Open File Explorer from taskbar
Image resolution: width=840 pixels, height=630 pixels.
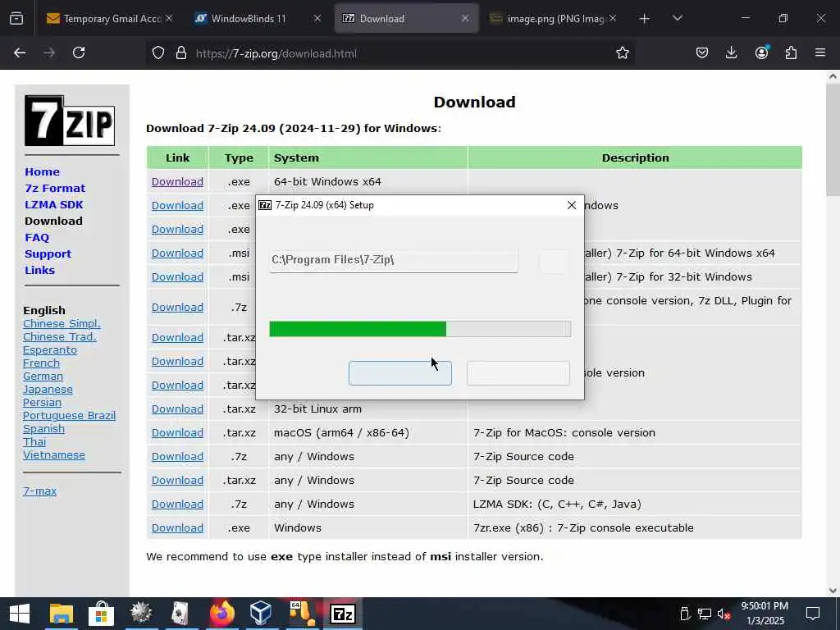(x=61, y=614)
